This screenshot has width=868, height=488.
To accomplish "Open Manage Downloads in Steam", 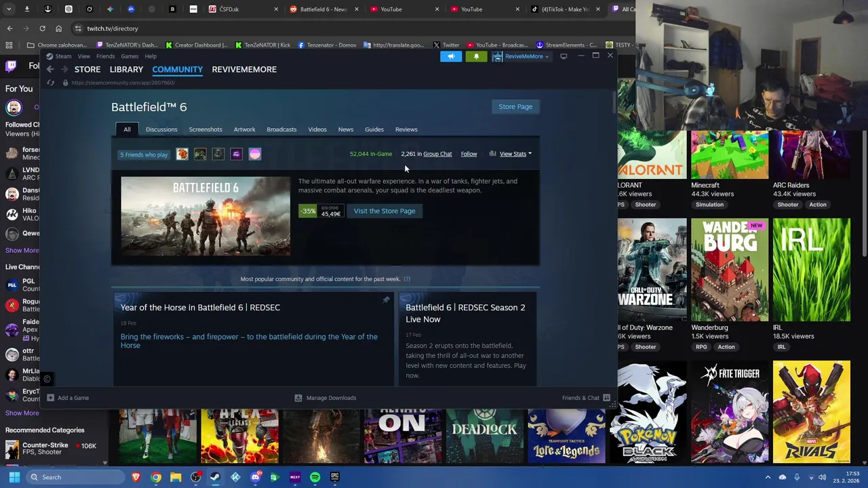I will [325, 398].
